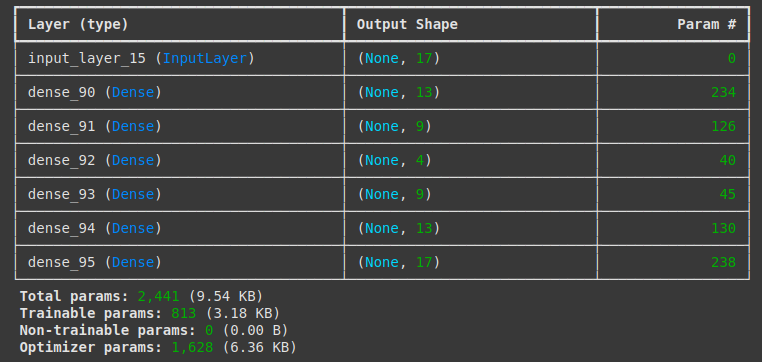Click the 126 parameter count for dense_91
Viewport: 762px width, 362px height.
click(724, 126)
